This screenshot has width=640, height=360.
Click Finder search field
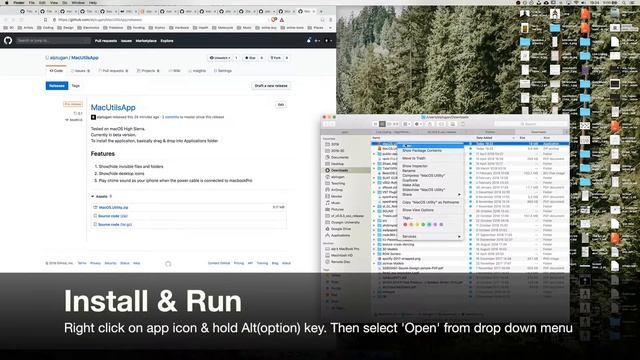point(530,124)
